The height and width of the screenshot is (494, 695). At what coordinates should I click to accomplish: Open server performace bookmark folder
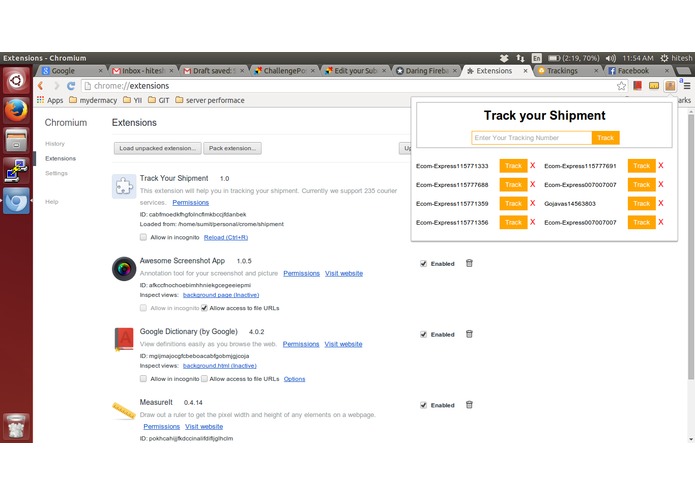pos(210,100)
